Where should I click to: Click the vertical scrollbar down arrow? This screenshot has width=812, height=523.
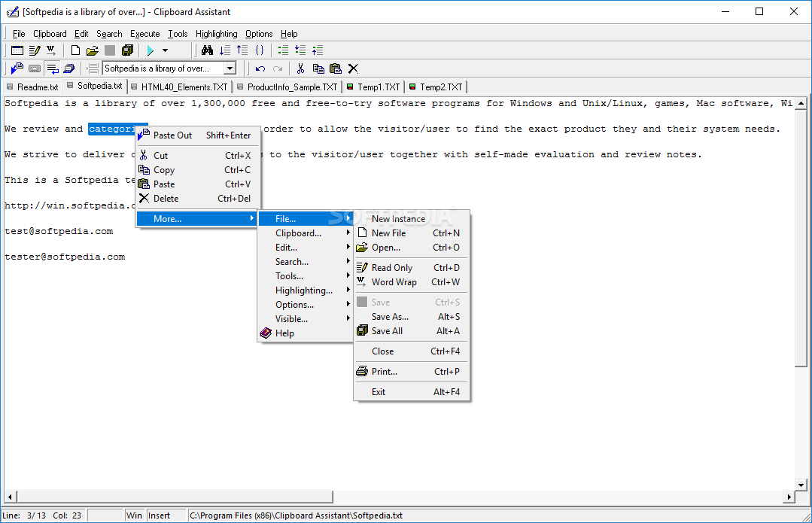pos(801,485)
